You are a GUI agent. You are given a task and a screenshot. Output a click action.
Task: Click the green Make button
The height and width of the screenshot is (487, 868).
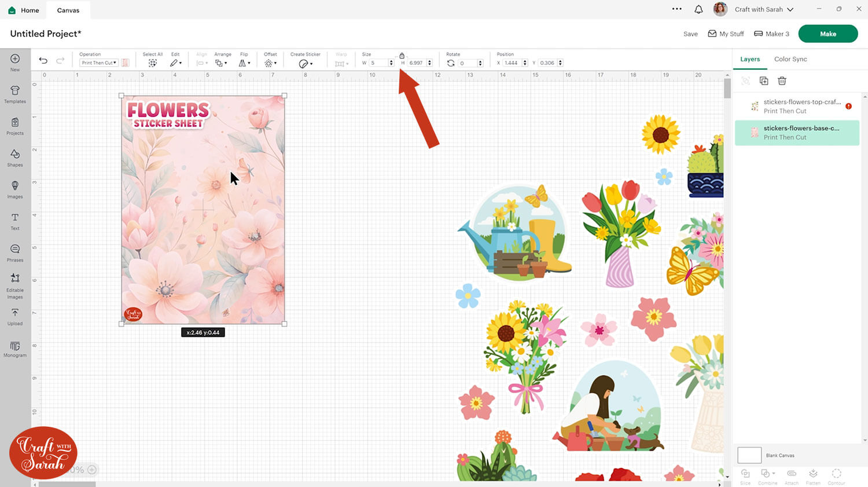click(x=827, y=34)
